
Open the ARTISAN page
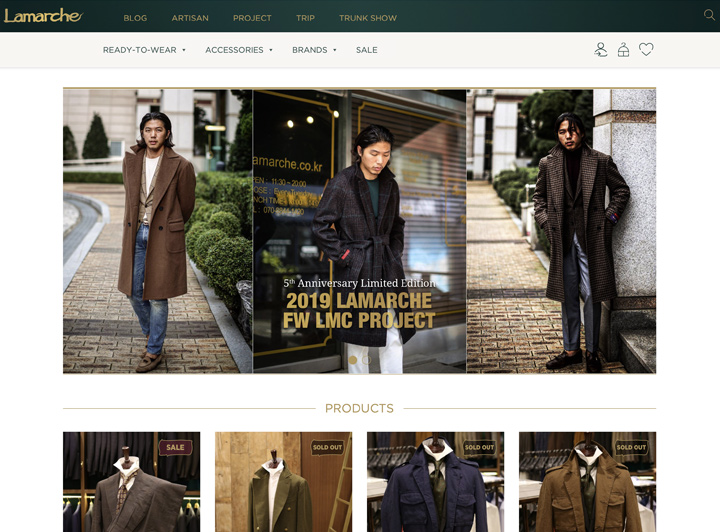pyautogui.click(x=190, y=18)
